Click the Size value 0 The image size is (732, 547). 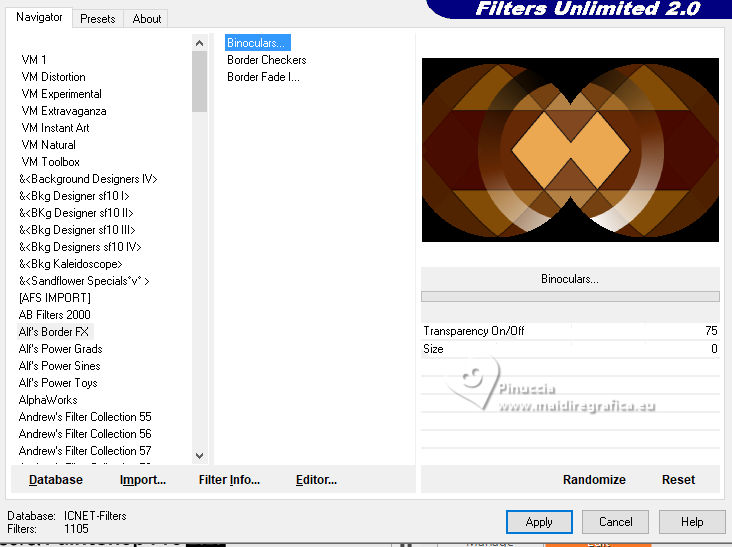pyautogui.click(x=714, y=349)
